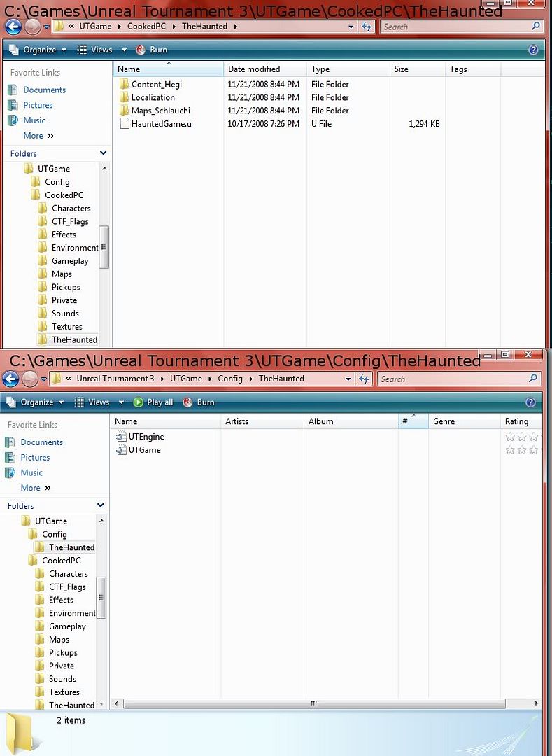Refresh the top TheHaunted folder view
The image size is (552, 756).
point(367,27)
